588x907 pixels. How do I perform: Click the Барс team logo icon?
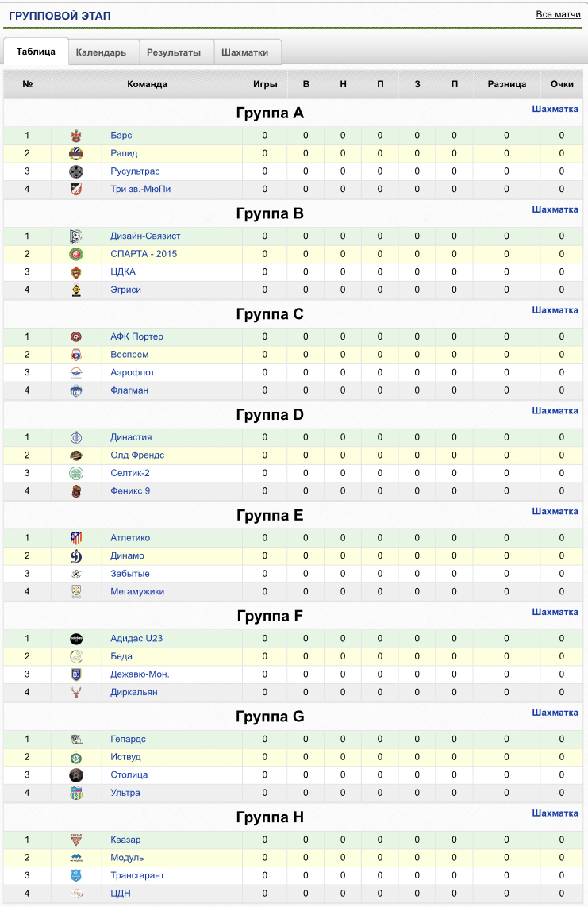pyautogui.click(x=76, y=136)
